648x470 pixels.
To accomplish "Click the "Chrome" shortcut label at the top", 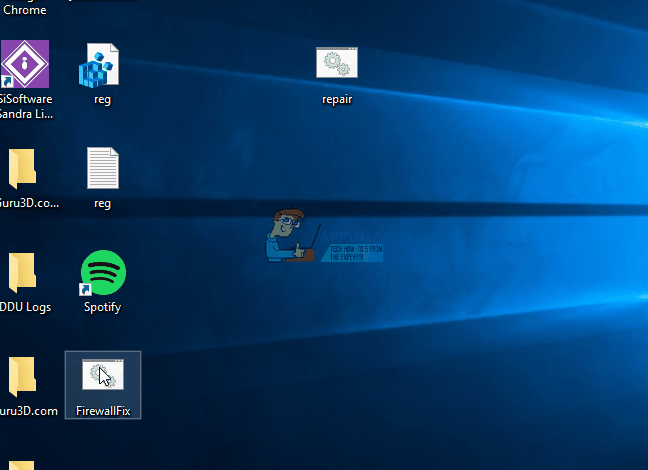I will [x=25, y=10].
